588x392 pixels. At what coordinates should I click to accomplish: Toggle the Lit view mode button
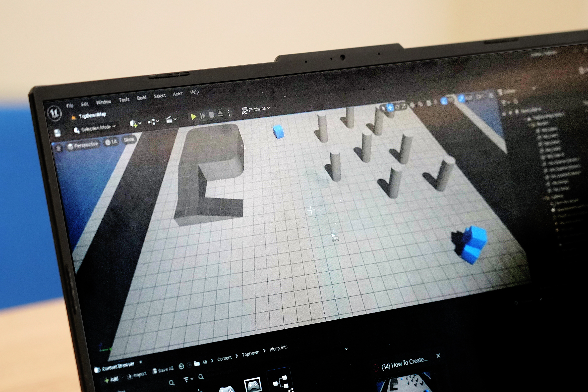point(111,142)
